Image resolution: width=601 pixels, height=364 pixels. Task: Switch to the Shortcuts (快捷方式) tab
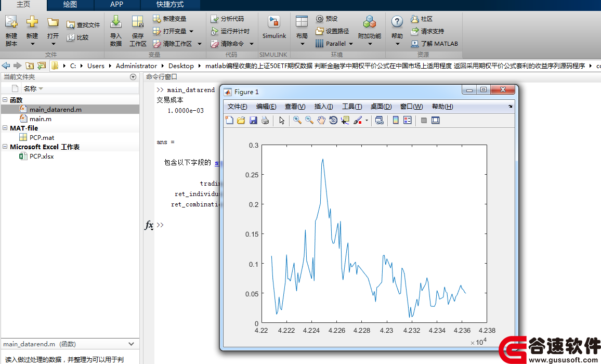pyautogui.click(x=170, y=5)
